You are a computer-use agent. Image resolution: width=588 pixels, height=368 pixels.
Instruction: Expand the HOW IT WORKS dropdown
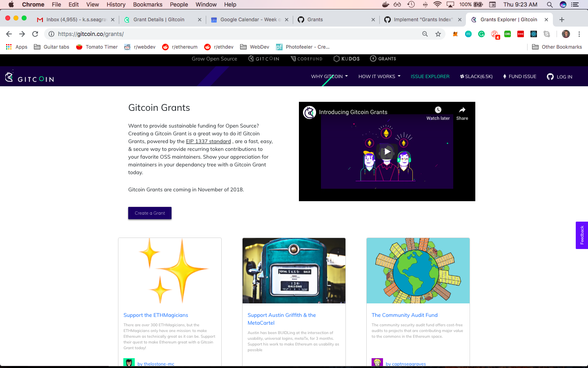pyautogui.click(x=379, y=76)
